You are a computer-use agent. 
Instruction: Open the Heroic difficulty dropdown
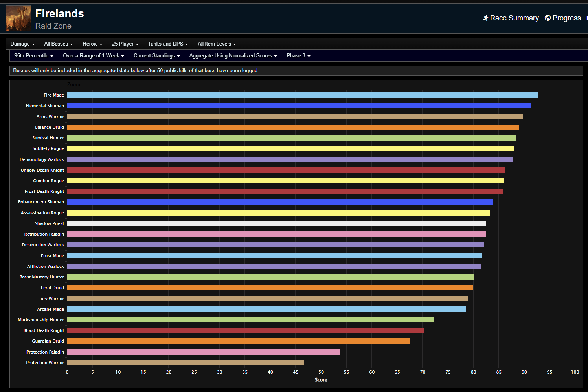(92, 44)
